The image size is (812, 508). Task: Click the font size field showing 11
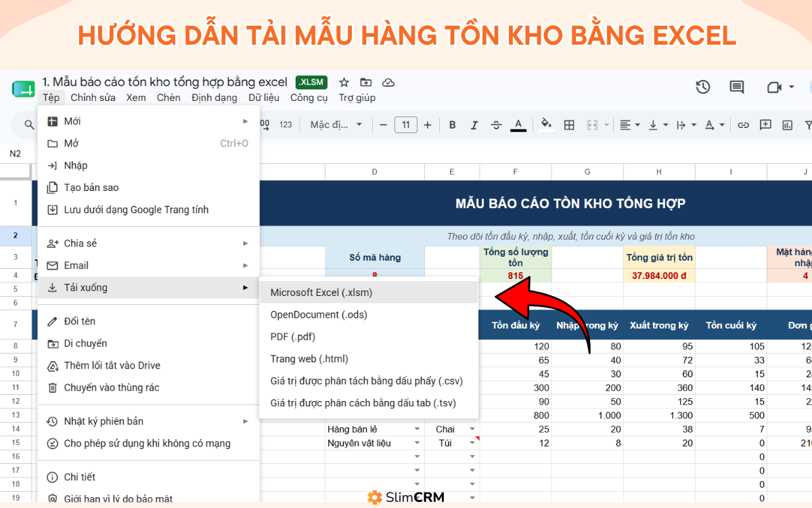point(405,125)
